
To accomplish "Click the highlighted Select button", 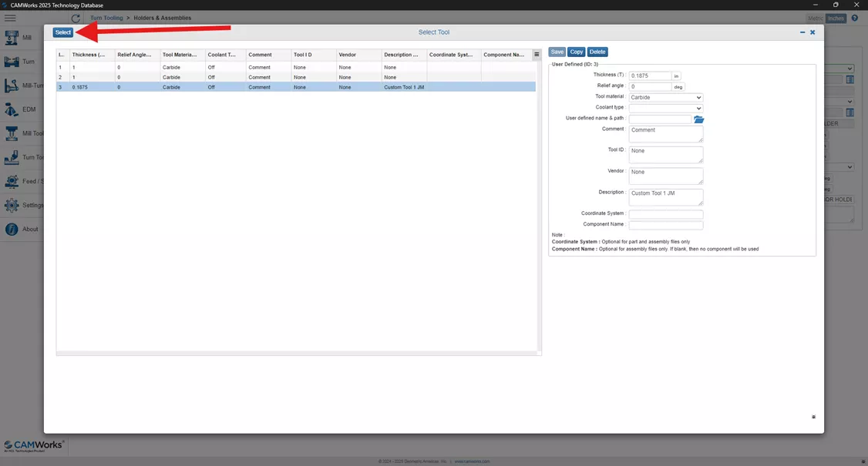I will click(x=62, y=32).
